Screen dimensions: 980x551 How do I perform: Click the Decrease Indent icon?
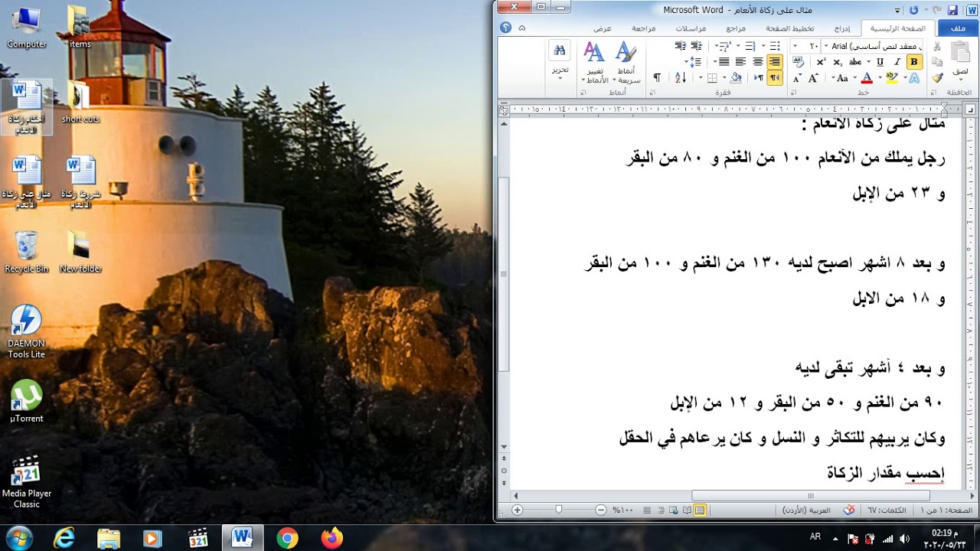pos(695,46)
